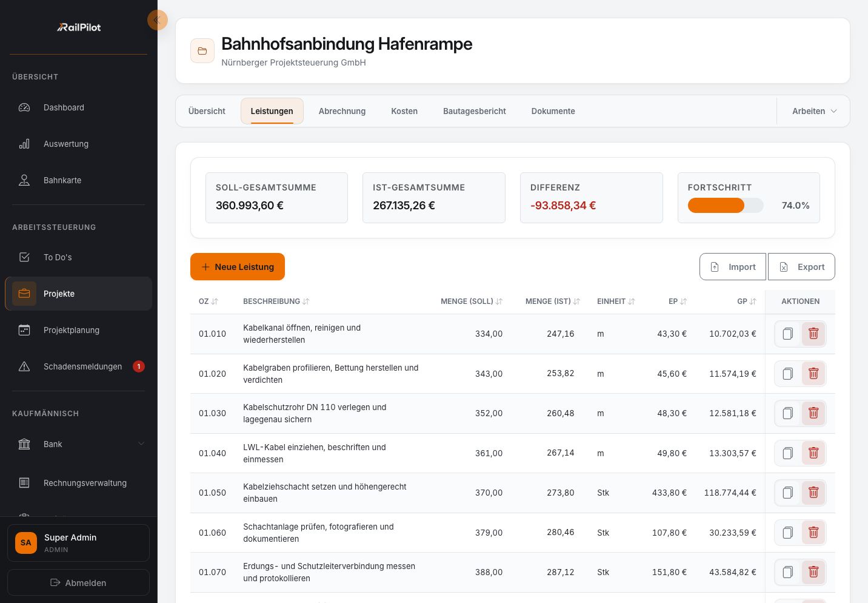
Task: Expand the Bank submenu chevron
Action: pyautogui.click(x=141, y=444)
